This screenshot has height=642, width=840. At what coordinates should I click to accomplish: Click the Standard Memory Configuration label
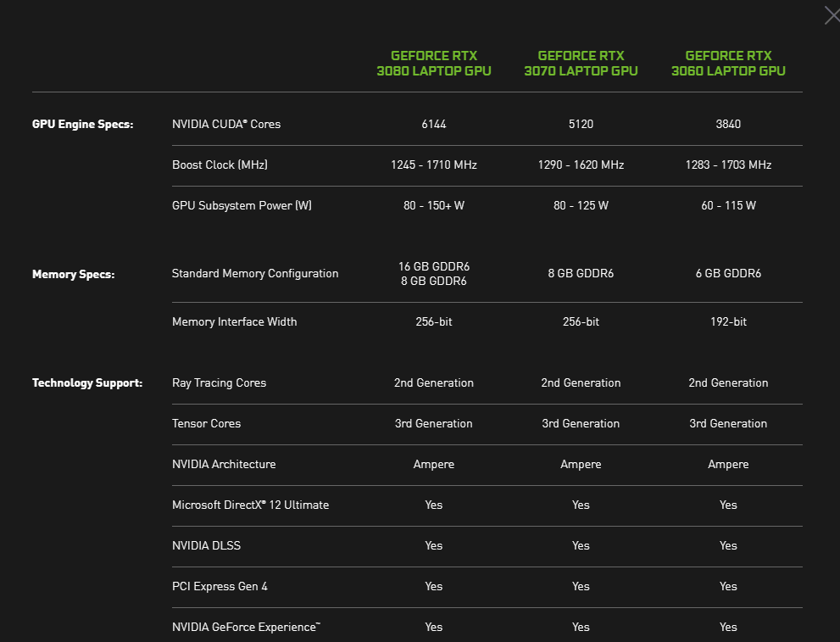coord(255,273)
